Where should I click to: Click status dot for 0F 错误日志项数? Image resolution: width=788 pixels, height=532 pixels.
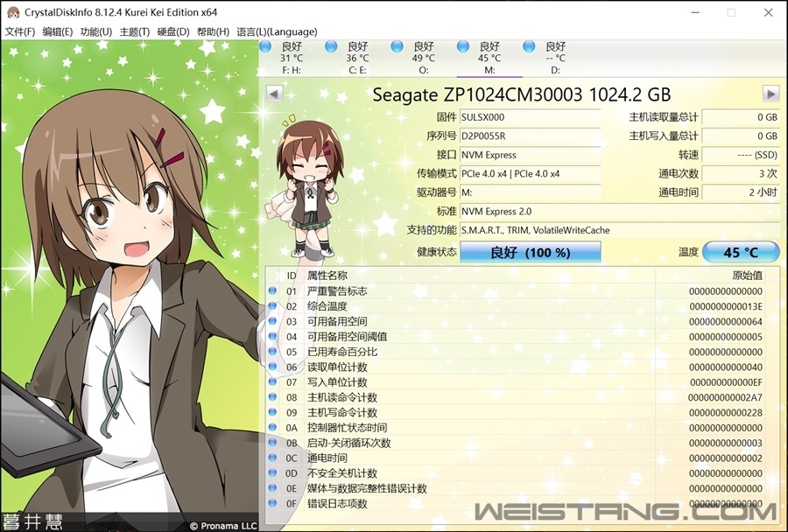coord(272,503)
